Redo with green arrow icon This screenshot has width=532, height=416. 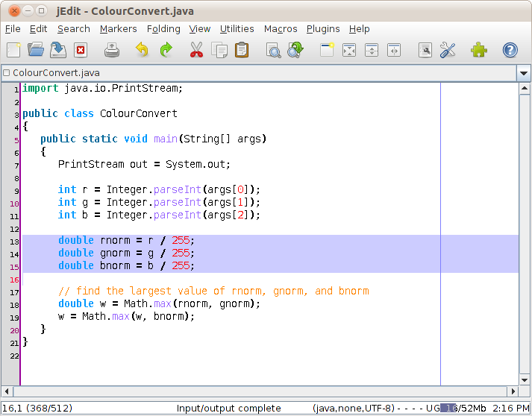[166, 50]
